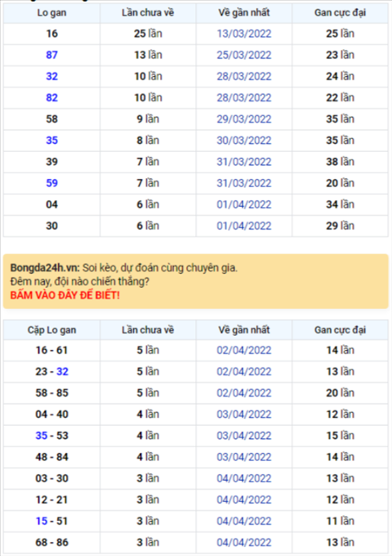Click second table 'Lần chưa về' header
392x556 pixels.
pos(148,330)
